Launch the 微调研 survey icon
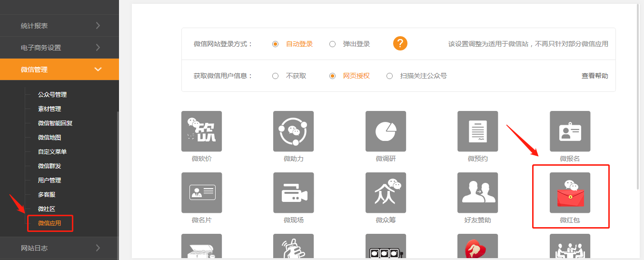 pos(386,131)
